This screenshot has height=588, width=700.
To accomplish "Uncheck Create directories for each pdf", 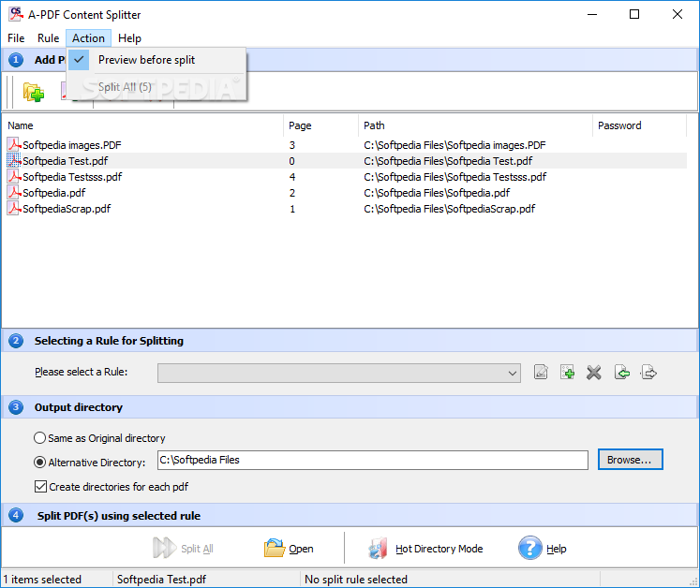I will coord(40,486).
